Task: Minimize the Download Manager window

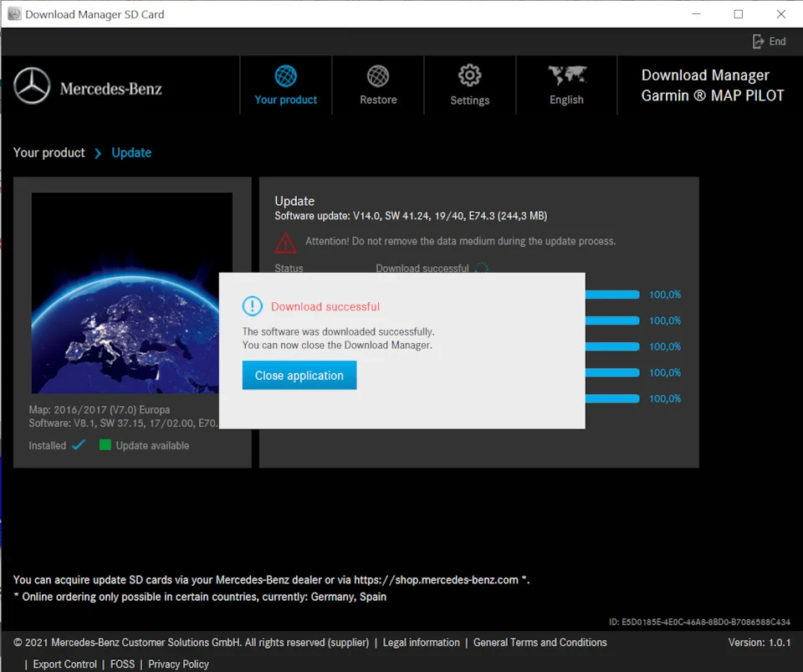Action: (695, 14)
